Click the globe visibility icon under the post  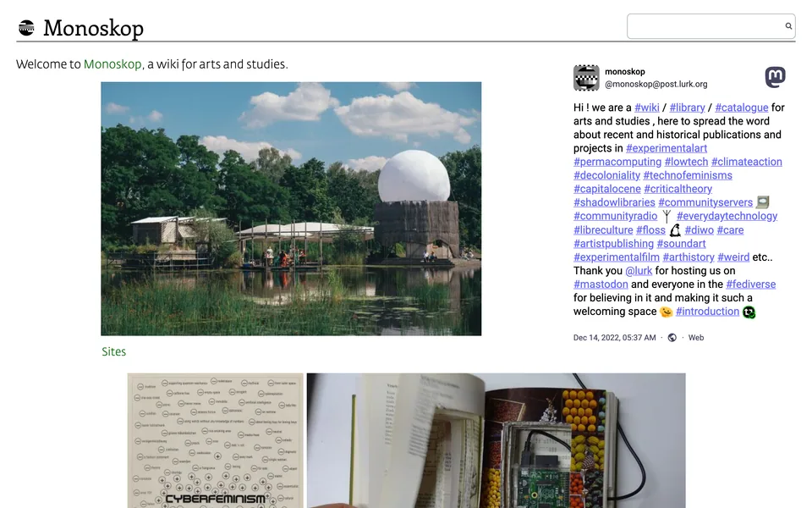coord(672,338)
